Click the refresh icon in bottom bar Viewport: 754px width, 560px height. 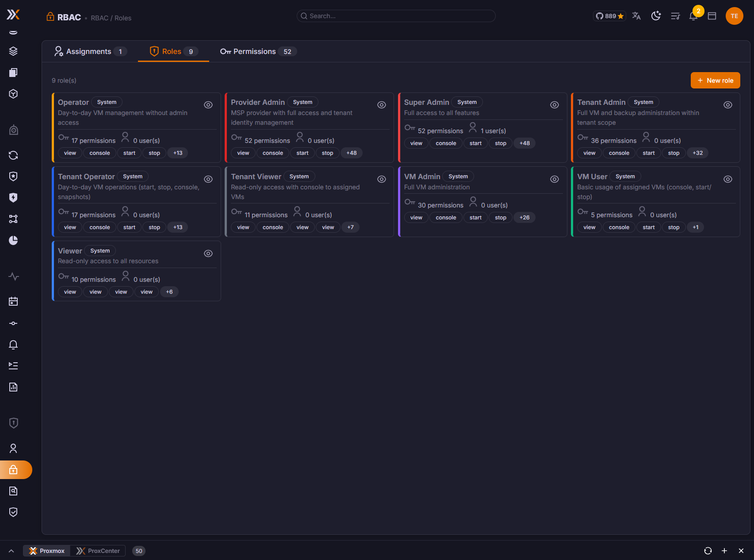coord(708,551)
